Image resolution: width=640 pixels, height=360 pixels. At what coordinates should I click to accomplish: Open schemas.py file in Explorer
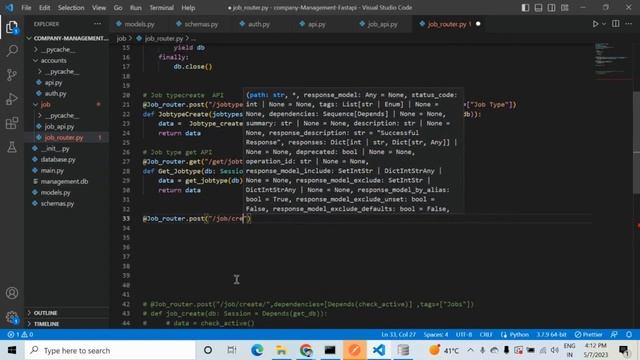[x=57, y=204]
